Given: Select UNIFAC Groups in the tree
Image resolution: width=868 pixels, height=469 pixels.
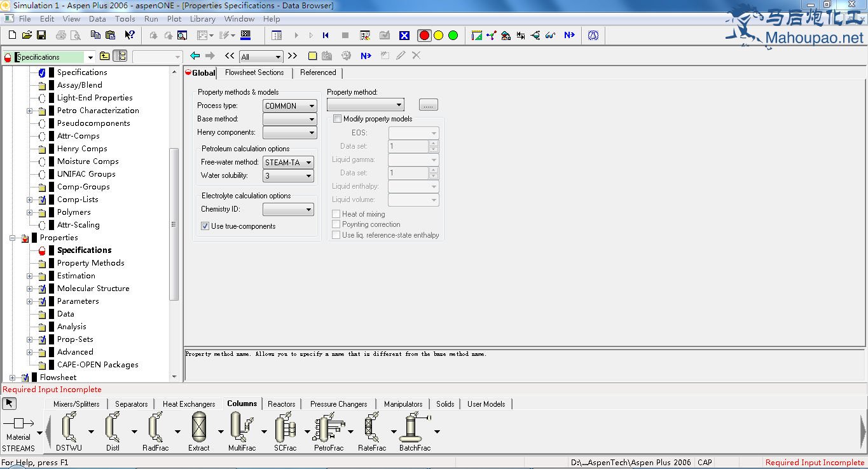Looking at the screenshot, I should [86, 174].
